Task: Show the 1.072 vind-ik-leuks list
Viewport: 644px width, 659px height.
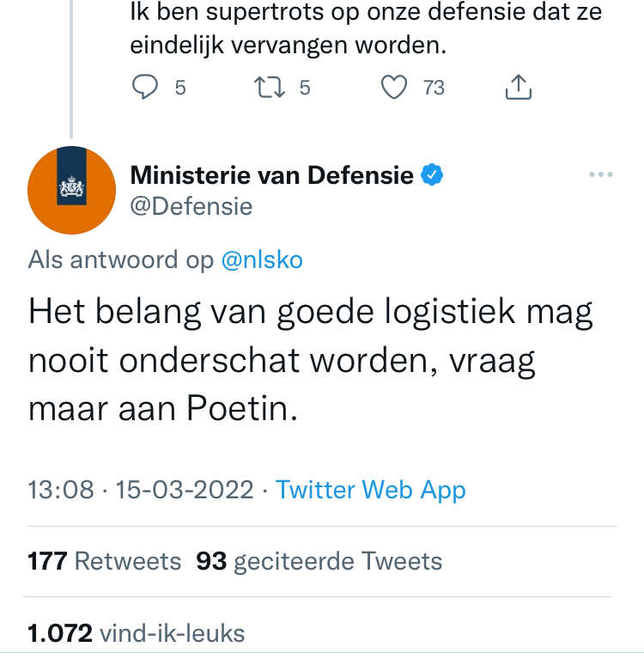Action: (137, 633)
